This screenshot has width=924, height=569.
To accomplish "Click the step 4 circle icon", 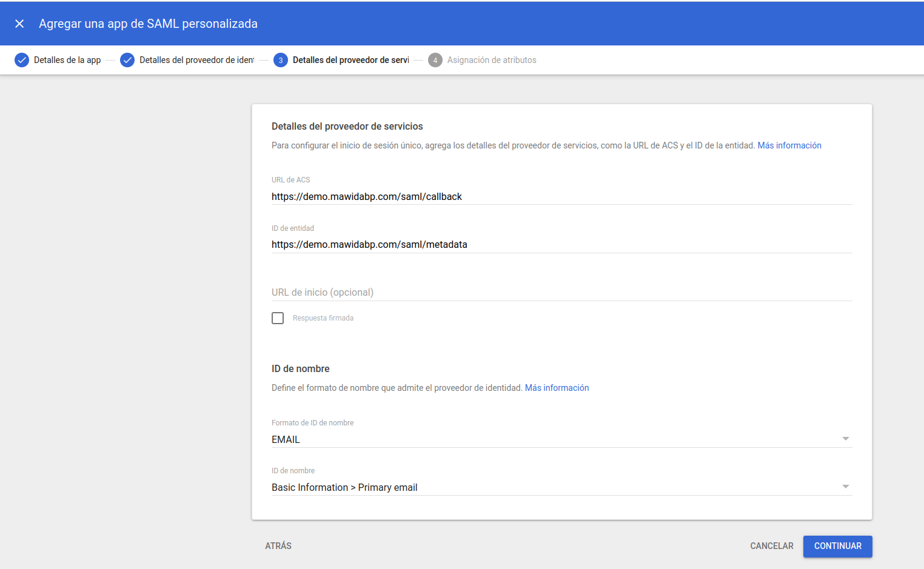I will click(435, 60).
